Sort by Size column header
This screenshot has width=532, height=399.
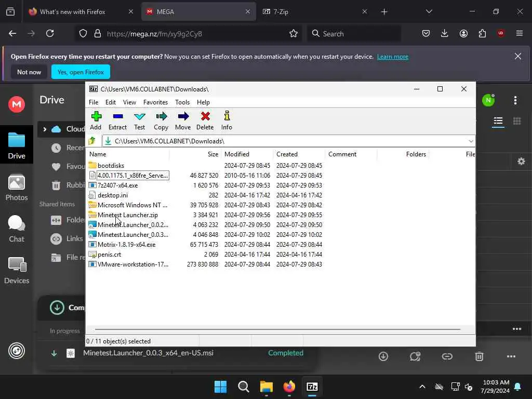(195, 154)
